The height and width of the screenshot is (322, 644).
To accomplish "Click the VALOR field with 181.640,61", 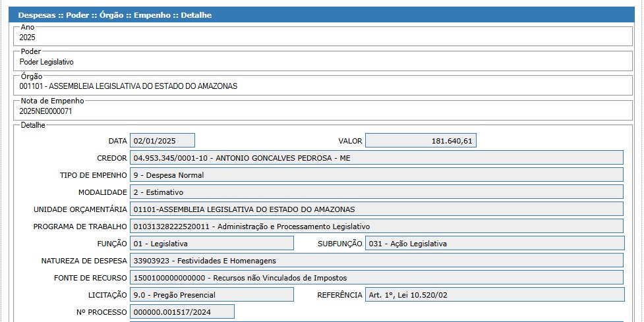I will coord(421,141).
